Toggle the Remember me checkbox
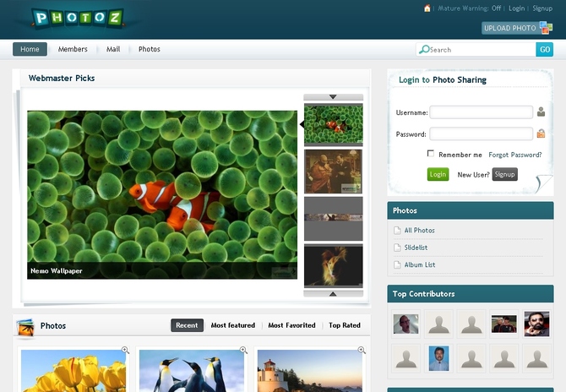566x392 pixels. click(430, 154)
